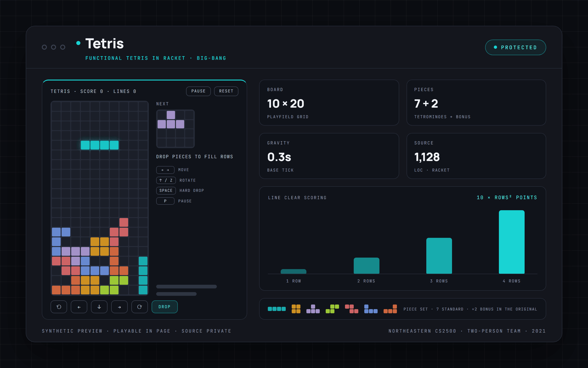Click 'FUNCTIONAL TETRIS IN RACKET · BIG-BANG' subtitle

coord(156,58)
